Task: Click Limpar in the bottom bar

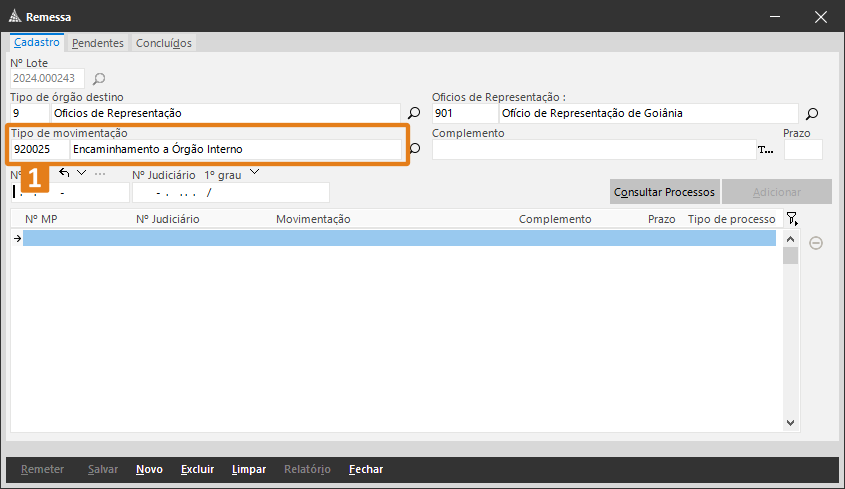Action: point(249,470)
